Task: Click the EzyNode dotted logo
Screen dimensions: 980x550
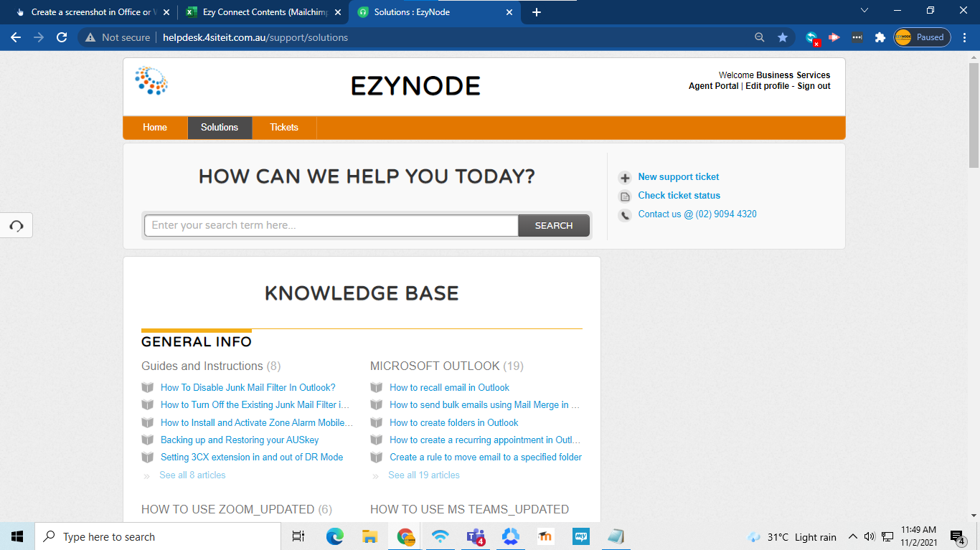Action: click(x=151, y=81)
